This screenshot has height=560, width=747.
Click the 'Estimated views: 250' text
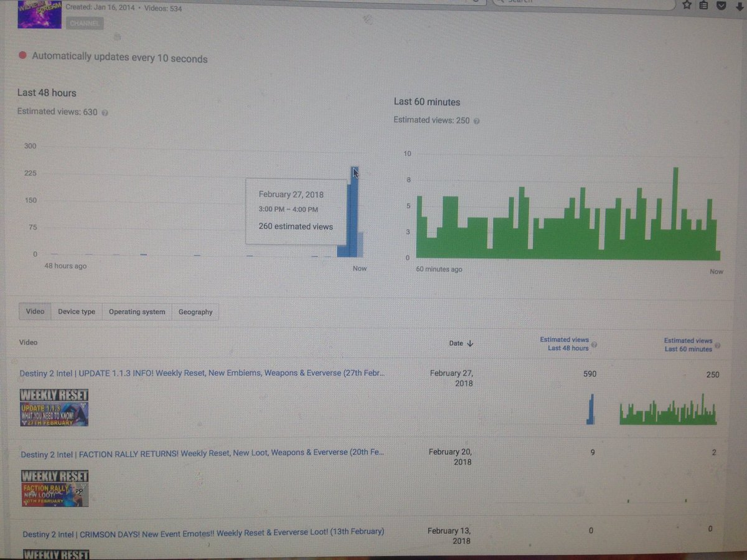pos(431,120)
